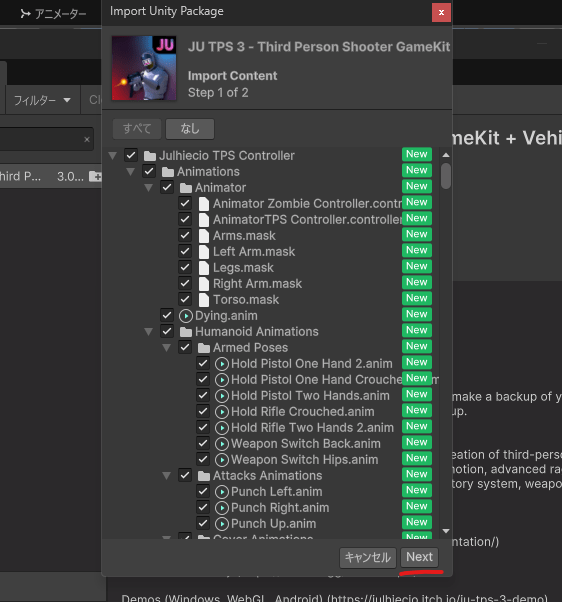Click the Right Arm.mask file icon

[204, 284]
